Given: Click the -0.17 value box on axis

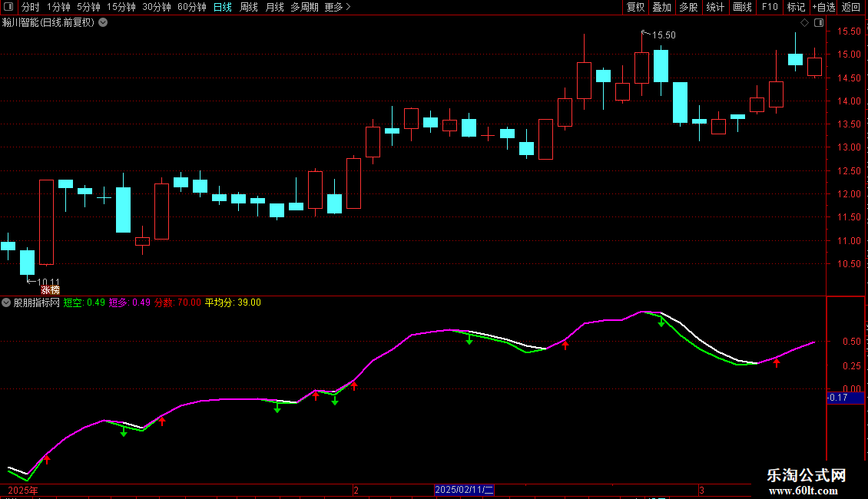Looking at the screenshot, I should [x=844, y=398].
